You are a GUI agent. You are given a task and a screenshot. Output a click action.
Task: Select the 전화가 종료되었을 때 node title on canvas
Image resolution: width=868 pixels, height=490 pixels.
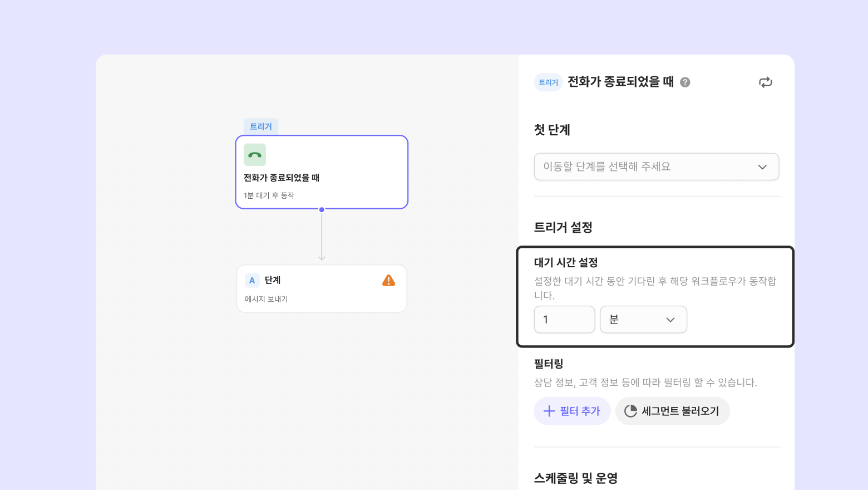coord(282,178)
